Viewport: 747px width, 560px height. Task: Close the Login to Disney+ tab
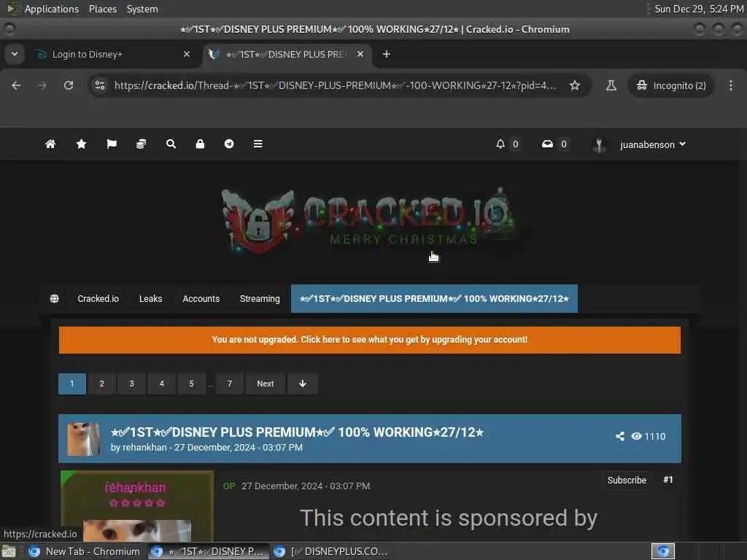(187, 54)
